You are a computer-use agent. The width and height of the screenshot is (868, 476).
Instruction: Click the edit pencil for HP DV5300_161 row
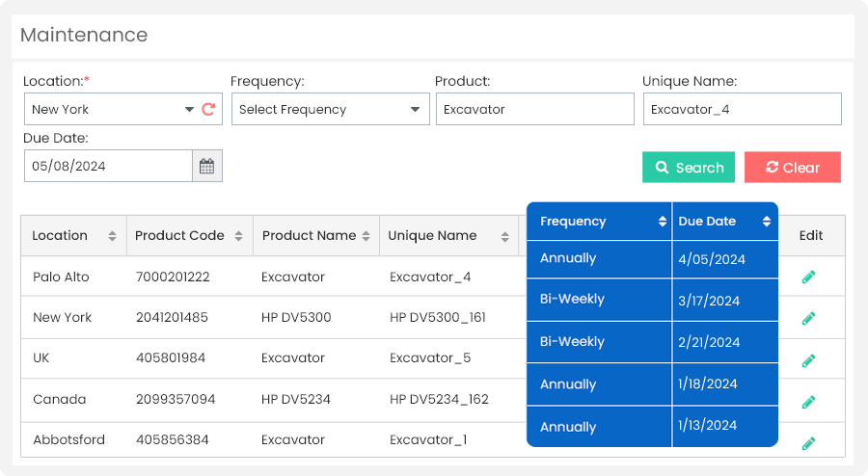coord(808,318)
